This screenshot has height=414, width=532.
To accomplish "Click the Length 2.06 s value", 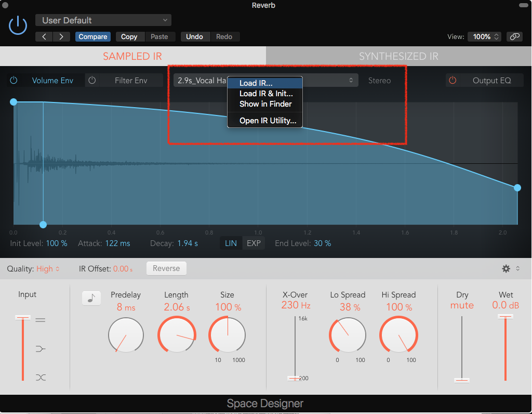I will 177,307.
